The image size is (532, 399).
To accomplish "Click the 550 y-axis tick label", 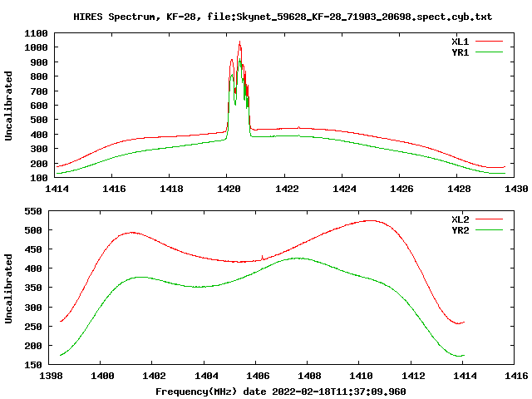I will [33, 211].
